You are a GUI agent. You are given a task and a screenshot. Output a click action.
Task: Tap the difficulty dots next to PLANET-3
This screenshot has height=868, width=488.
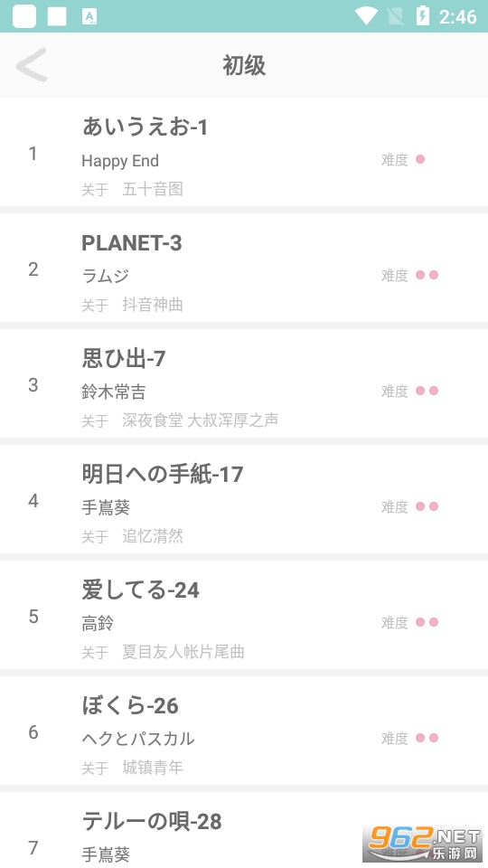point(427,275)
